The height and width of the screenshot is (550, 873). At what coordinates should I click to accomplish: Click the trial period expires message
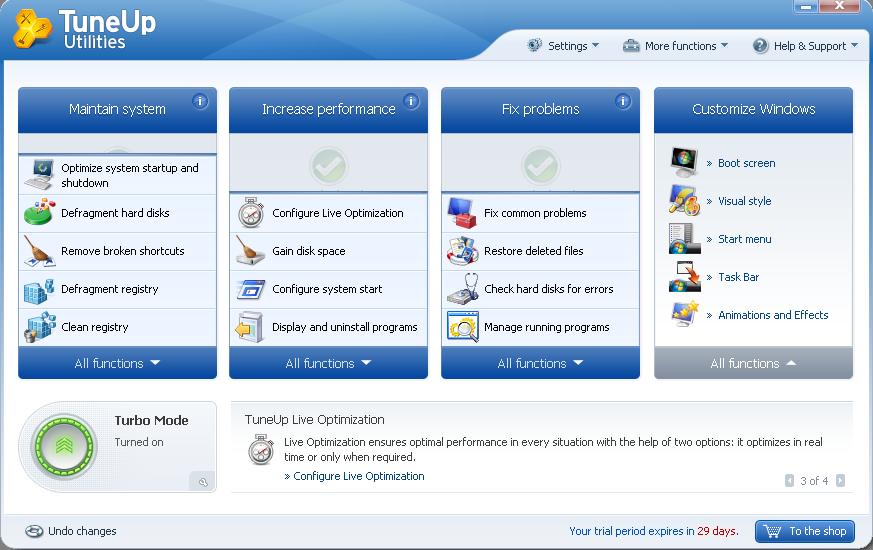[x=654, y=531]
